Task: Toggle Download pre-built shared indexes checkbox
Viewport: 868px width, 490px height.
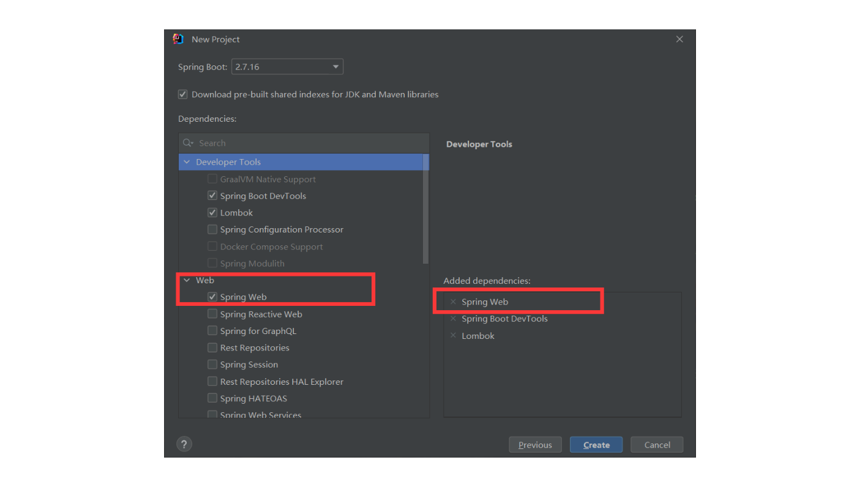Action: 182,94
